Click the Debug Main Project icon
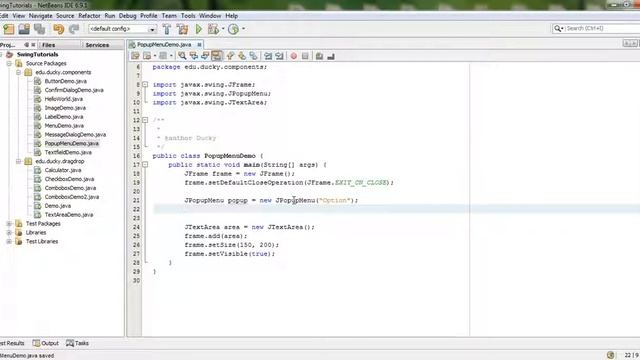This screenshot has width=640, height=360. point(213,29)
